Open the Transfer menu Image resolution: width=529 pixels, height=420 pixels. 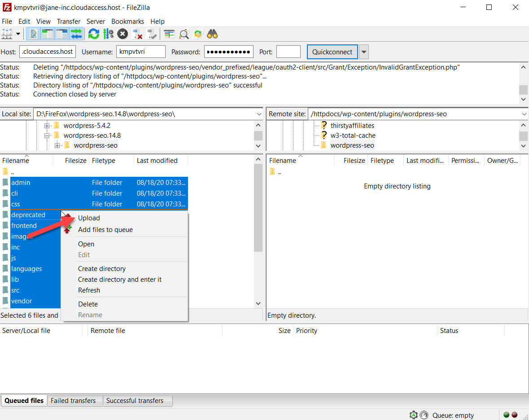tap(69, 21)
